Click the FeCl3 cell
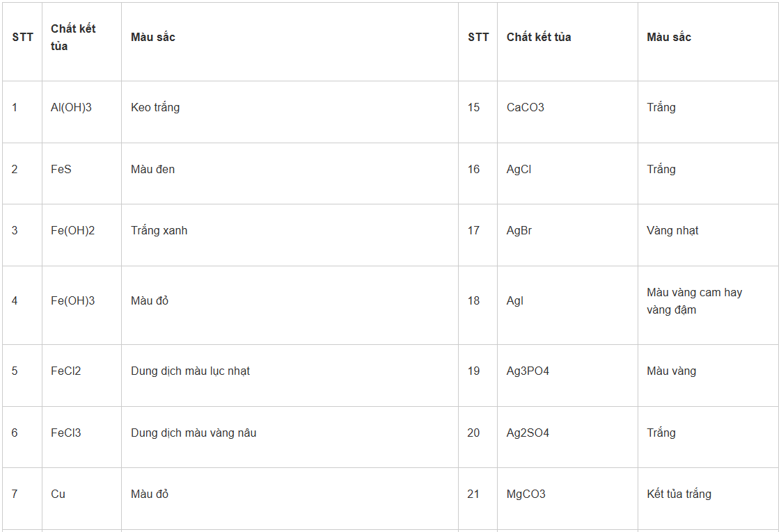Screen dimensions: 781x532 (66, 433)
